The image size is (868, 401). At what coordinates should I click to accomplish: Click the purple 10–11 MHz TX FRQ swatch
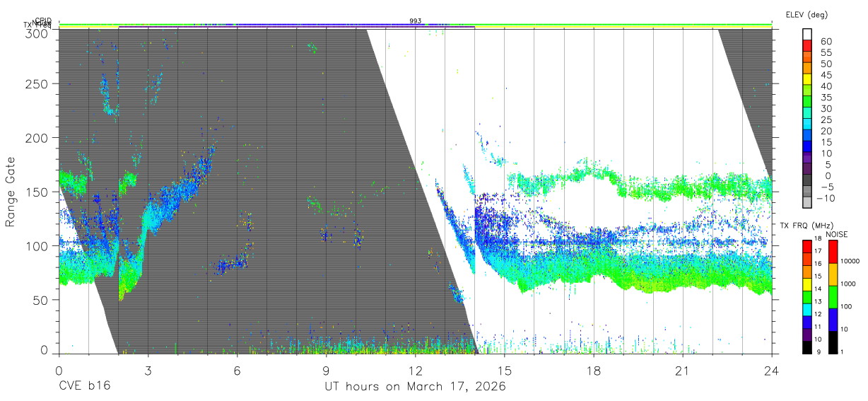[x=808, y=335]
